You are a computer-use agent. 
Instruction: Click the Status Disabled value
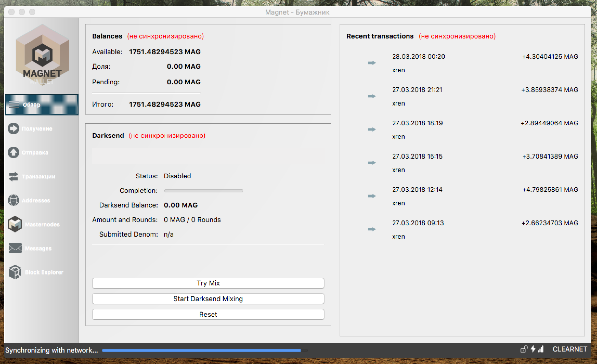(177, 176)
